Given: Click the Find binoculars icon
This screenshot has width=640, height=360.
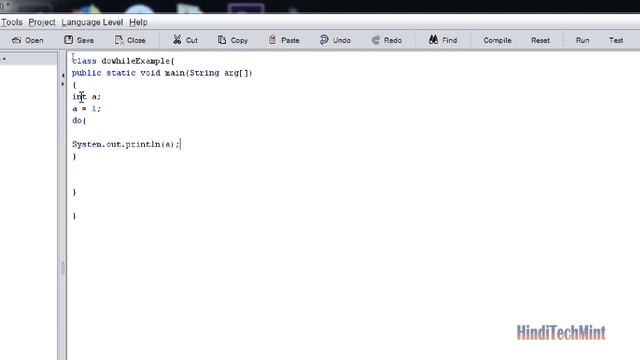Looking at the screenshot, I should tap(433, 40).
